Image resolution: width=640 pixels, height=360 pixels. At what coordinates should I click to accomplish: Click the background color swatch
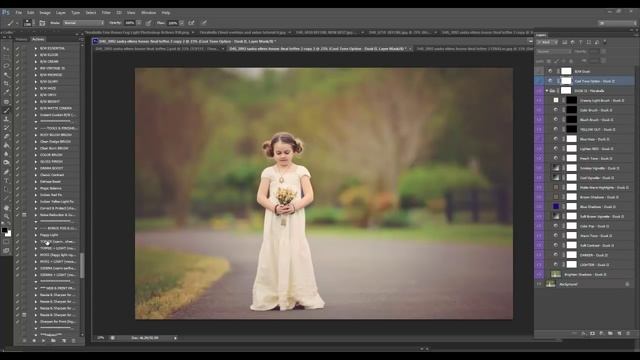coord(8,234)
